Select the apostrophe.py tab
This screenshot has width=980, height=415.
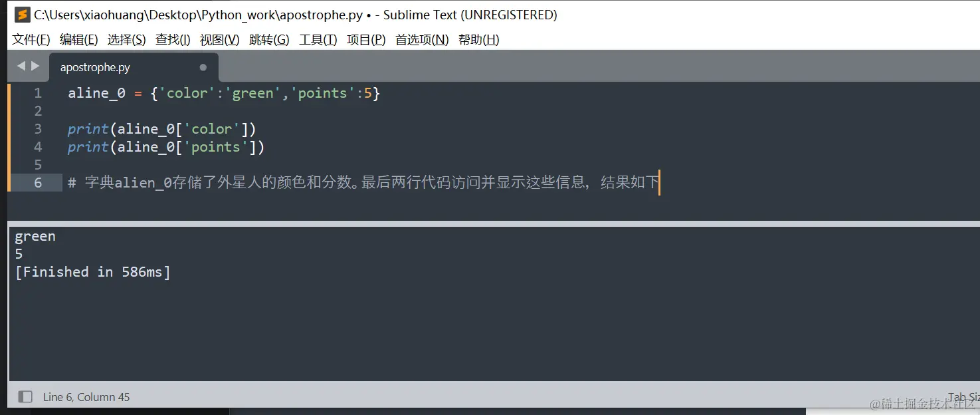click(134, 67)
